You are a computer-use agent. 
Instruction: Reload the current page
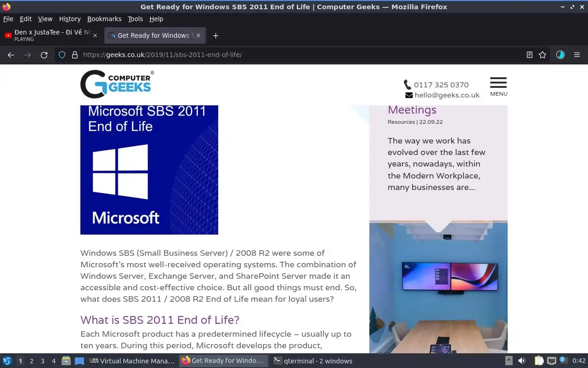coord(44,55)
